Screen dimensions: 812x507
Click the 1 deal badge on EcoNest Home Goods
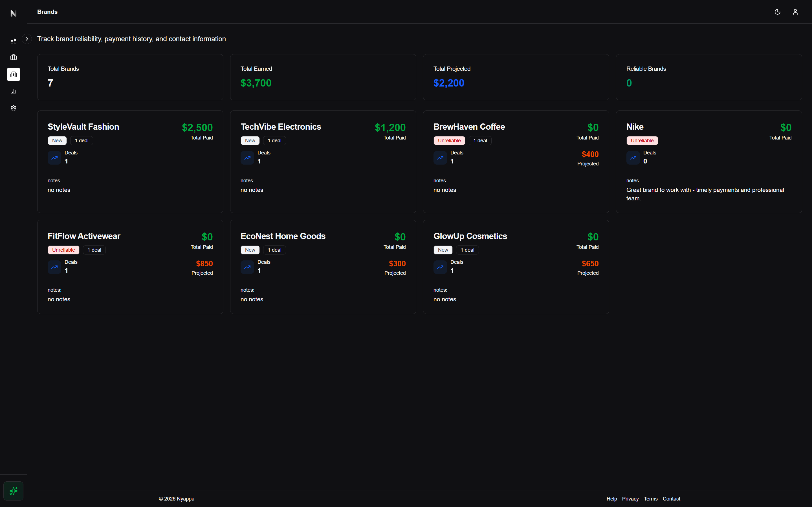pyautogui.click(x=274, y=250)
